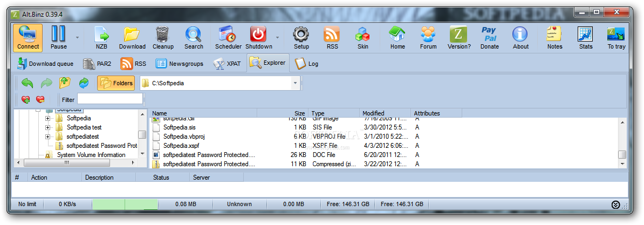644x225 pixels.
Task: Select softpediatest Password Prot tree item
Action: 101,146
